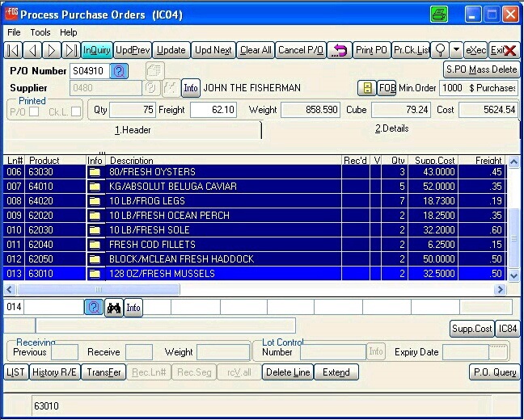
Task: Click the History R/E button
Action: 54,372
